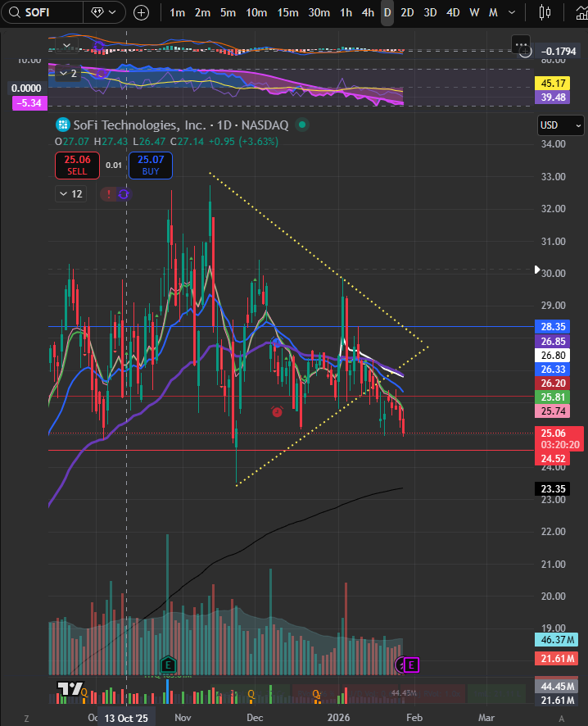Click the white arrow marker at 30.00
This screenshot has width=588, height=726.
coord(537,270)
